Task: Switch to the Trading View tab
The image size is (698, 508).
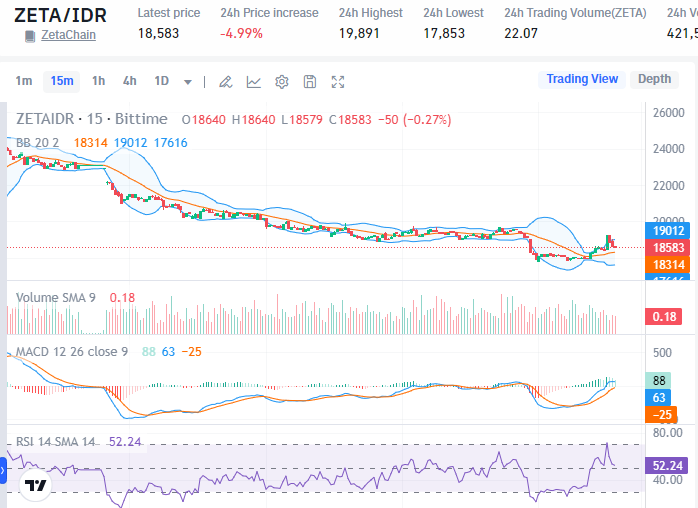Action: (x=582, y=79)
